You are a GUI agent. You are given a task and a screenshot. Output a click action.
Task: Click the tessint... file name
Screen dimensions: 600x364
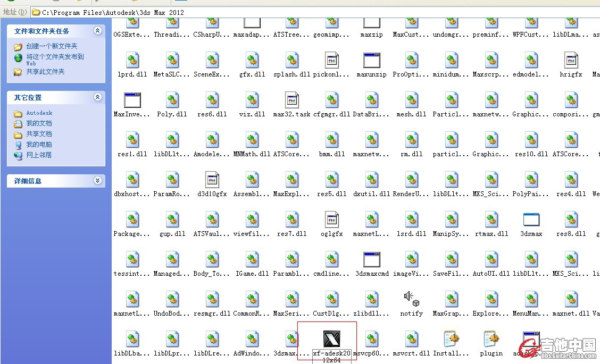coord(131,274)
